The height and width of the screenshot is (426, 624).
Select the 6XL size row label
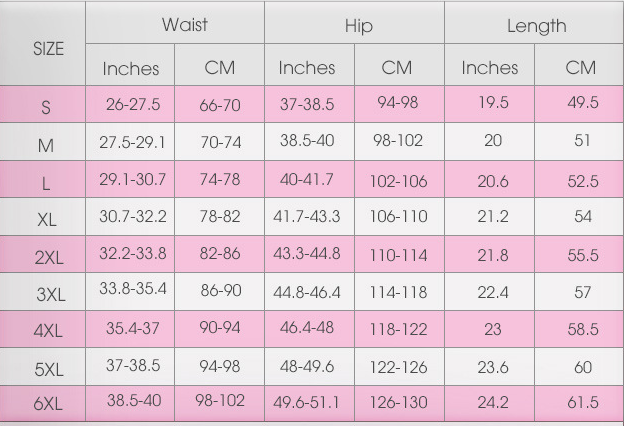(48, 405)
